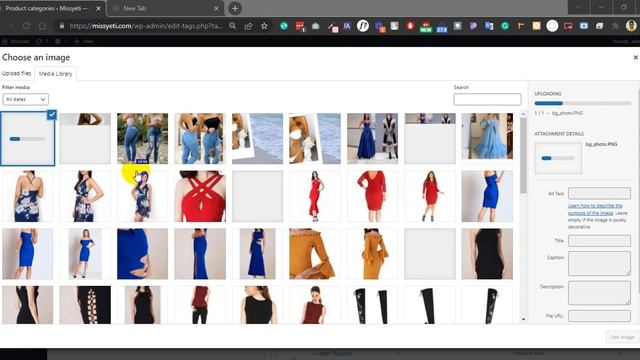Focus the Description text area
The image size is (640, 360).
click(599, 293)
